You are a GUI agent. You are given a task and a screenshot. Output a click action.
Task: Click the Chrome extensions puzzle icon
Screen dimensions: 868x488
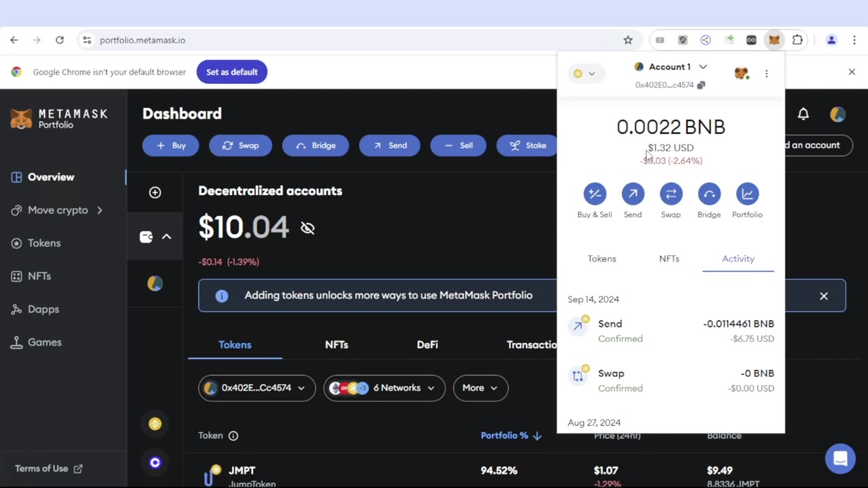pyautogui.click(x=797, y=40)
